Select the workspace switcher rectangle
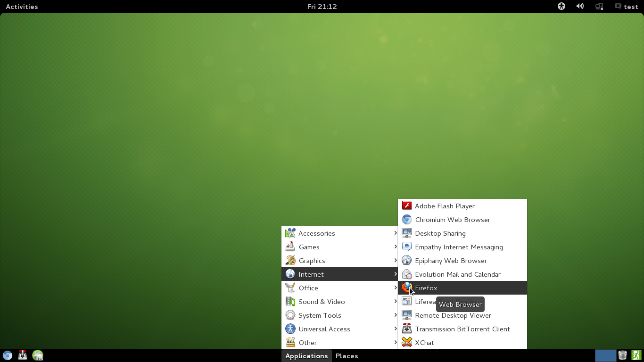Screen dimensions: 644x362 tap(606, 354)
